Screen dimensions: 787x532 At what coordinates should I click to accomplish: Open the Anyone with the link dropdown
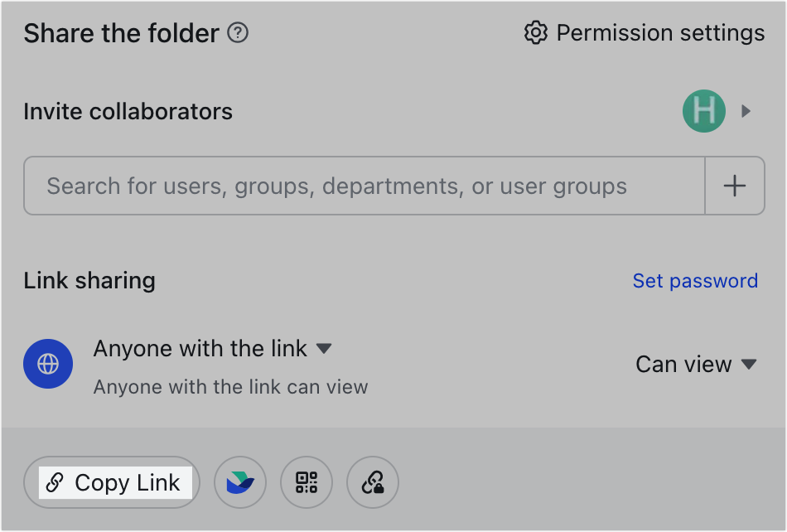(324, 349)
